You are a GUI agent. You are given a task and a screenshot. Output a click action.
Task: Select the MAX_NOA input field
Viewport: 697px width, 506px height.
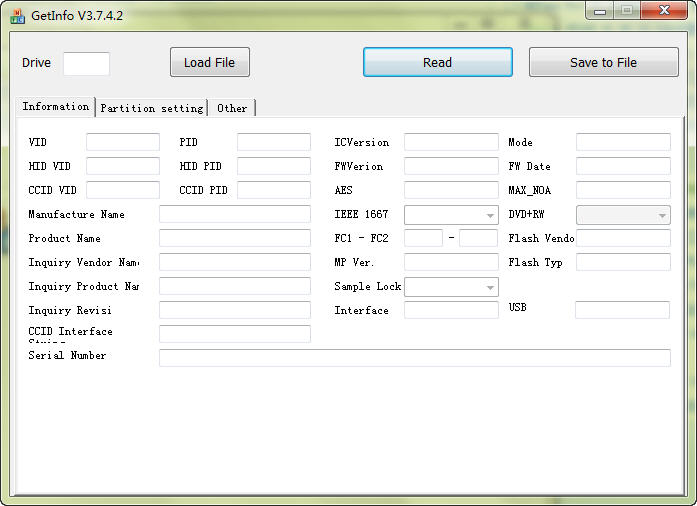tap(622, 190)
